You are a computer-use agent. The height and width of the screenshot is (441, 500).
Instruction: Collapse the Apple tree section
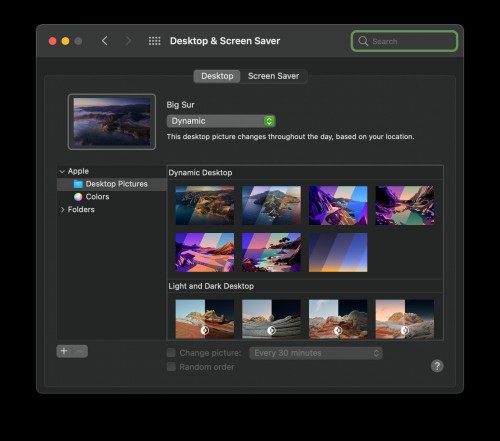point(62,171)
